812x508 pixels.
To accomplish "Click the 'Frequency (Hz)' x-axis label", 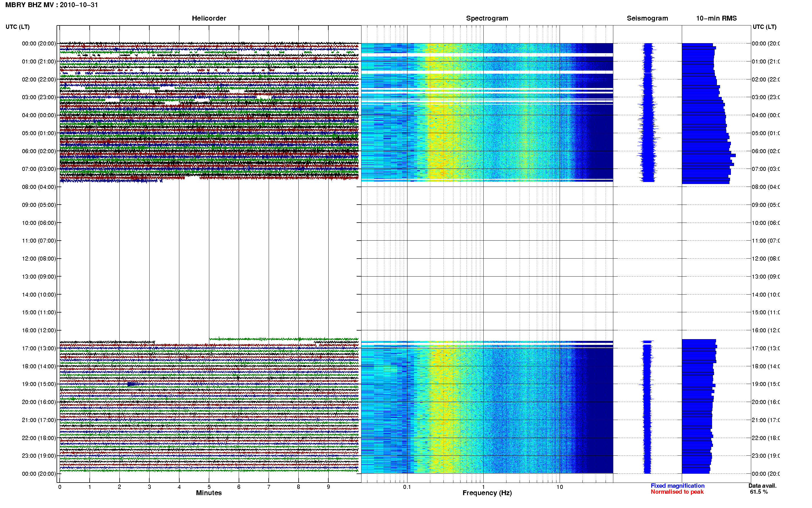I will (x=487, y=493).
